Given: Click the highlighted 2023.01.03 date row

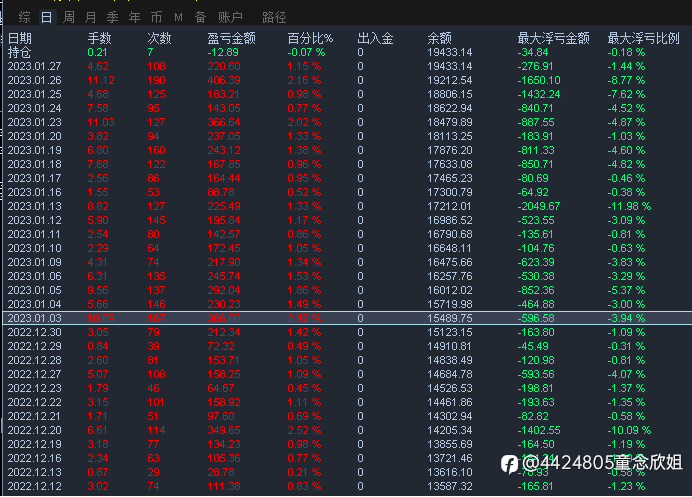Looking at the screenshot, I should tap(347, 318).
